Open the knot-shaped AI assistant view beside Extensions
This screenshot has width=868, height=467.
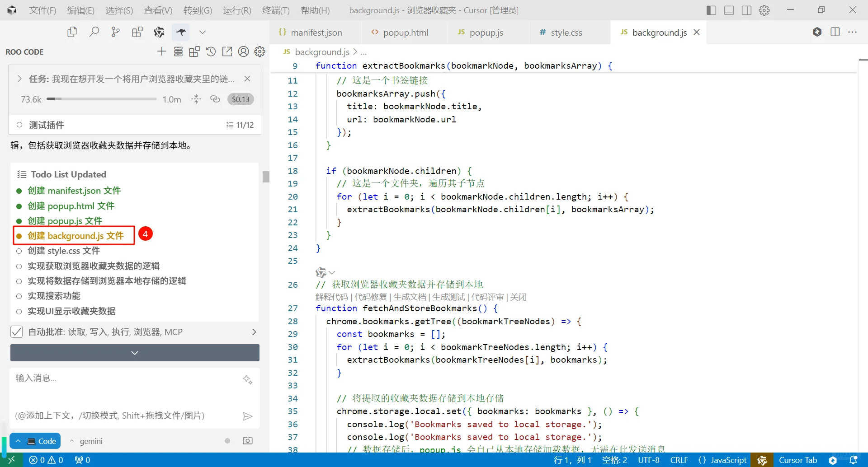159,32
